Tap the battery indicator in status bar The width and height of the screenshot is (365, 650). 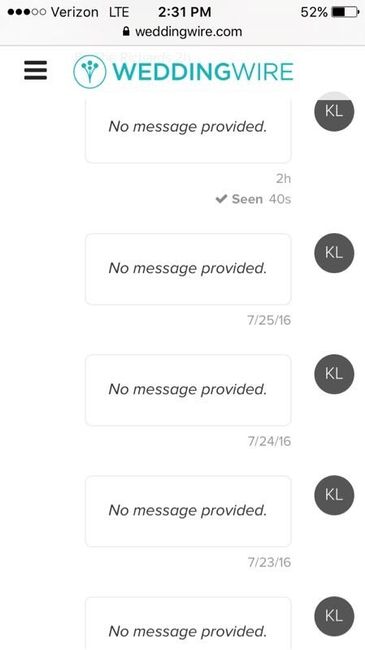click(345, 12)
